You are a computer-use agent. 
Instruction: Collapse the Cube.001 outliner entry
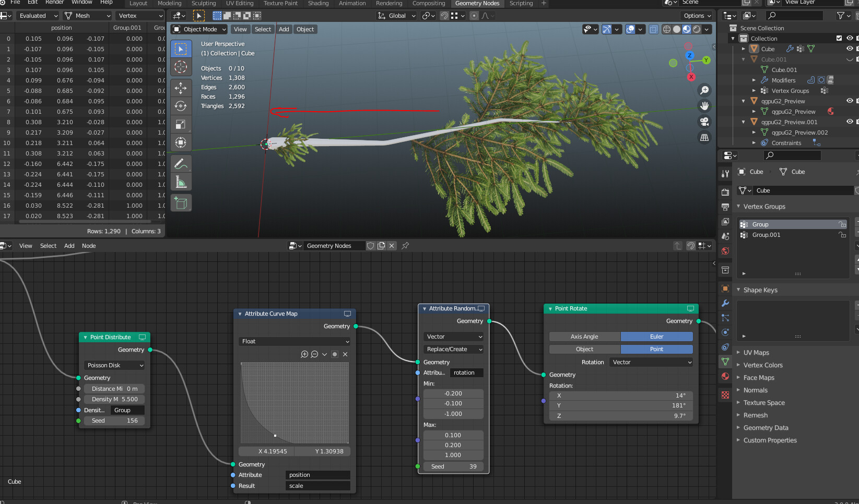click(x=743, y=59)
